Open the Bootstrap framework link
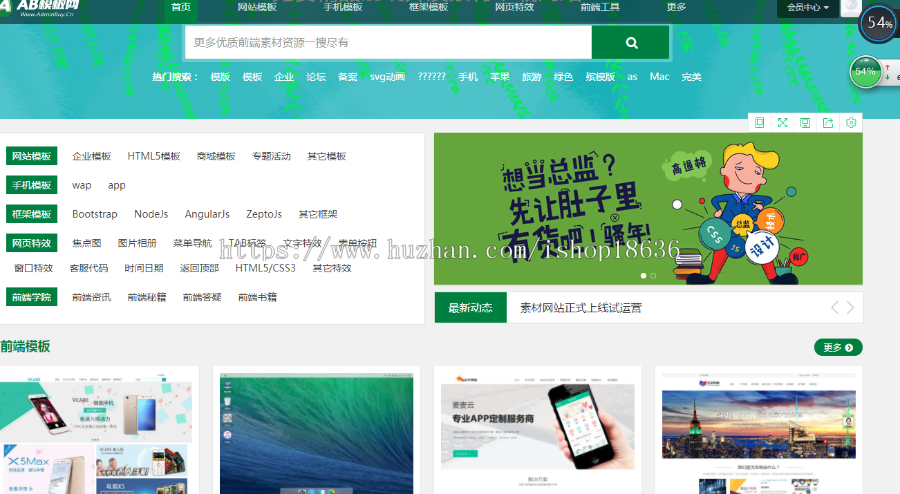Viewport: 900px width, 494px height. [95, 214]
